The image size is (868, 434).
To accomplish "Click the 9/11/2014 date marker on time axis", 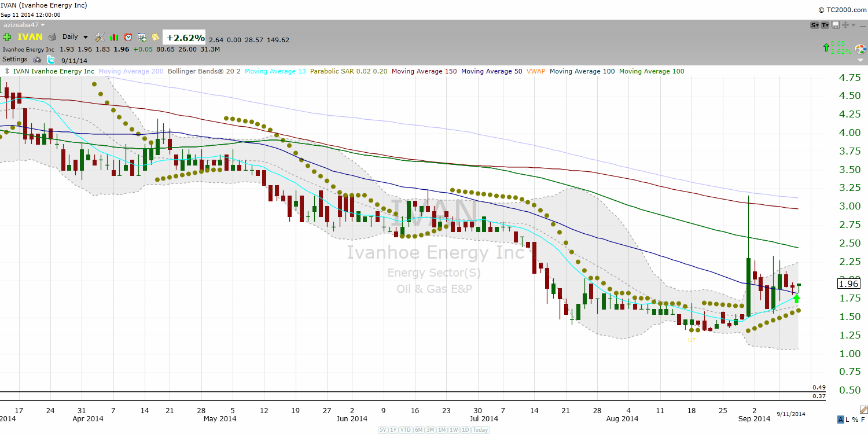I will click(x=790, y=414).
